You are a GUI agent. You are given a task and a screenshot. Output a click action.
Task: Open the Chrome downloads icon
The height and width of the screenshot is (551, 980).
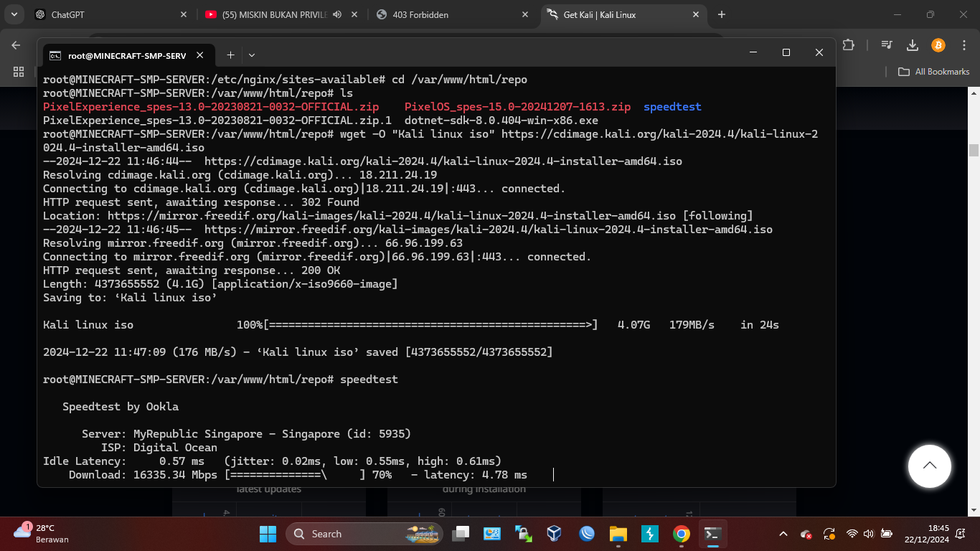tap(913, 45)
